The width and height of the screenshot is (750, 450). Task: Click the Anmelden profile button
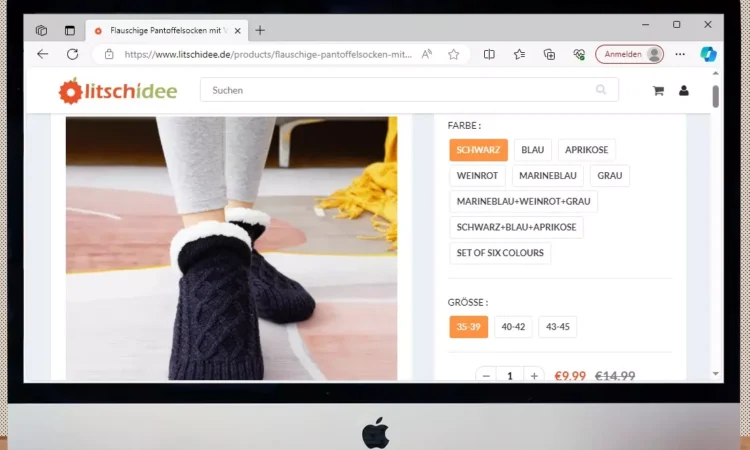pos(629,54)
